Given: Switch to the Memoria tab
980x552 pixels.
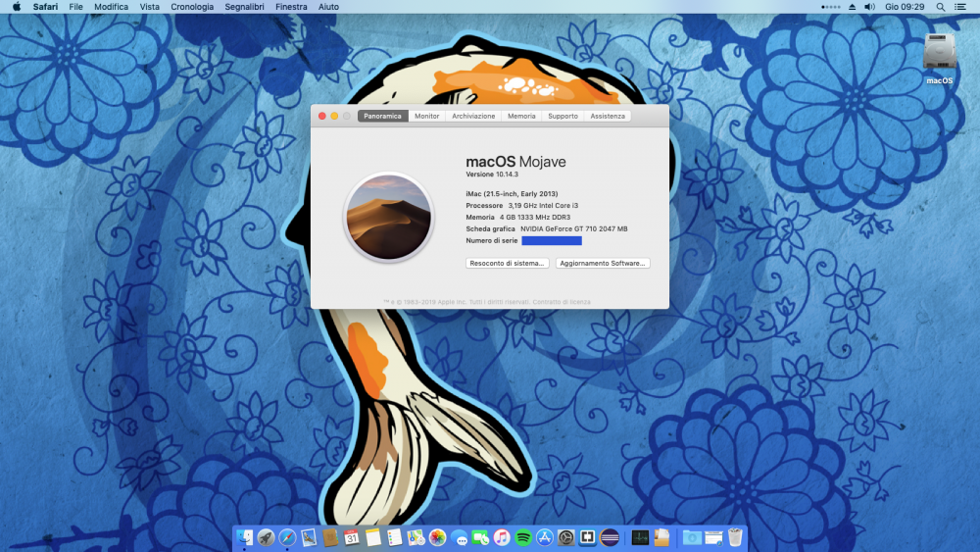Looking at the screenshot, I should point(521,116).
